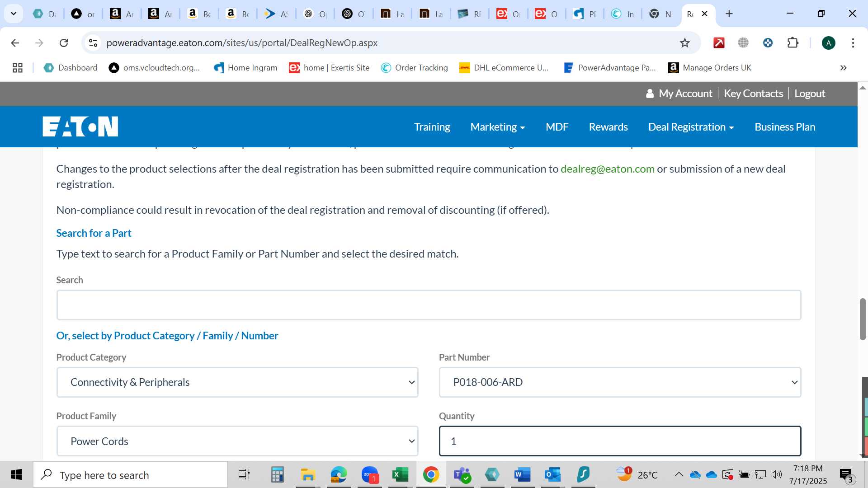Open Chrome three-dot menu
The height and width of the screenshot is (488, 868).
click(x=853, y=43)
